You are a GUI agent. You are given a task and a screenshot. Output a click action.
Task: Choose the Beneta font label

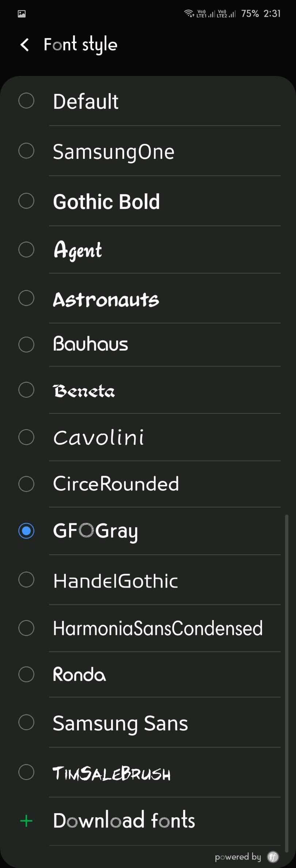tap(84, 391)
